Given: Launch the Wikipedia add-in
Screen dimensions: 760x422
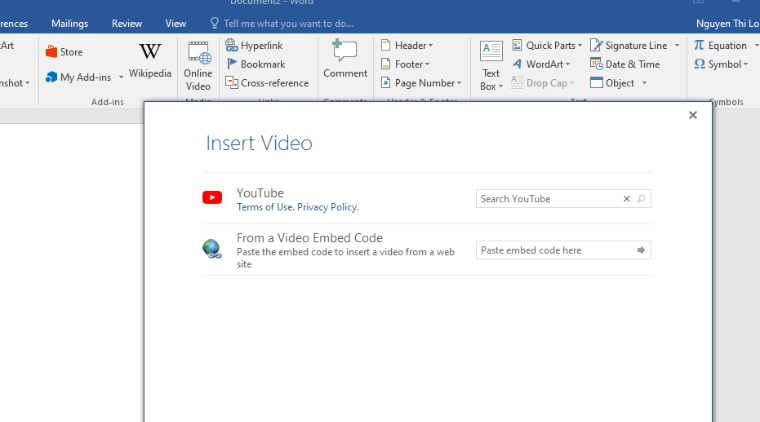Looking at the screenshot, I should click(x=150, y=61).
